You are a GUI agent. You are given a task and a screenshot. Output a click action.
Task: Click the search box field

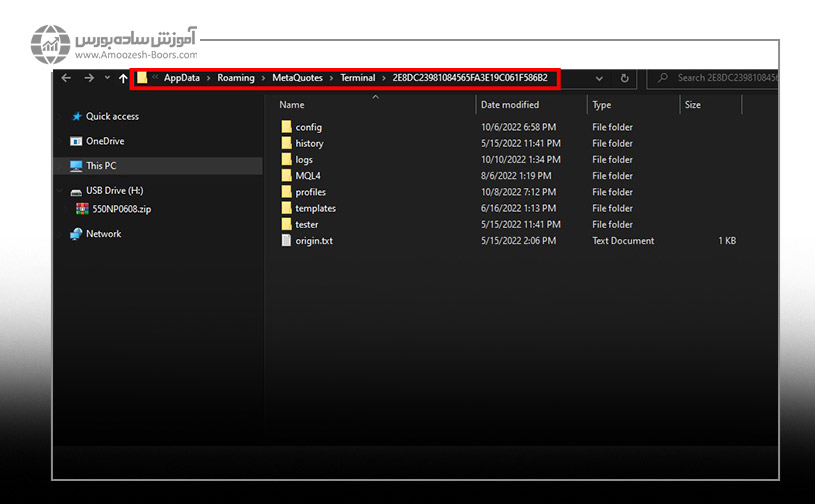point(725,78)
